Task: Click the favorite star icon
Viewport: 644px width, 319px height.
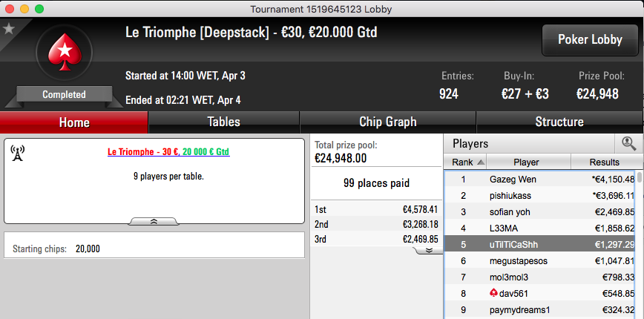Action: [9, 29]
